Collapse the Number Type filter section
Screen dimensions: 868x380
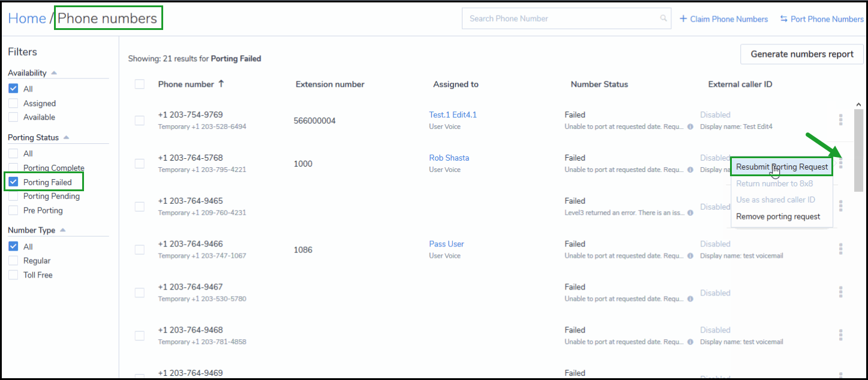63,230
